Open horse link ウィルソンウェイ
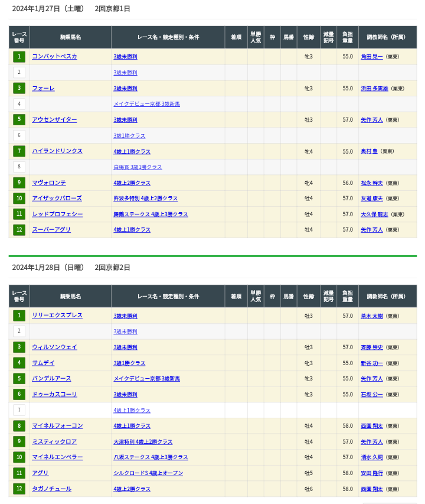 pyautogui.click(x=54, y=347)
